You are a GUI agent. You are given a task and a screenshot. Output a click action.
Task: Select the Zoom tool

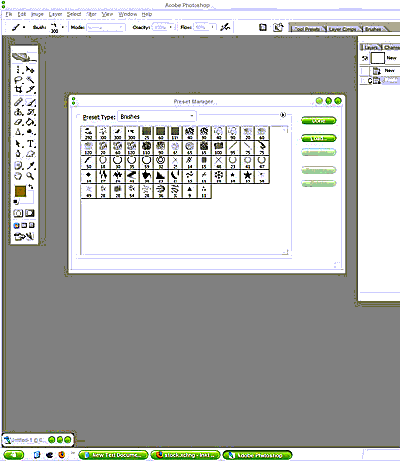pyautogui.click(x=30, y=176)
